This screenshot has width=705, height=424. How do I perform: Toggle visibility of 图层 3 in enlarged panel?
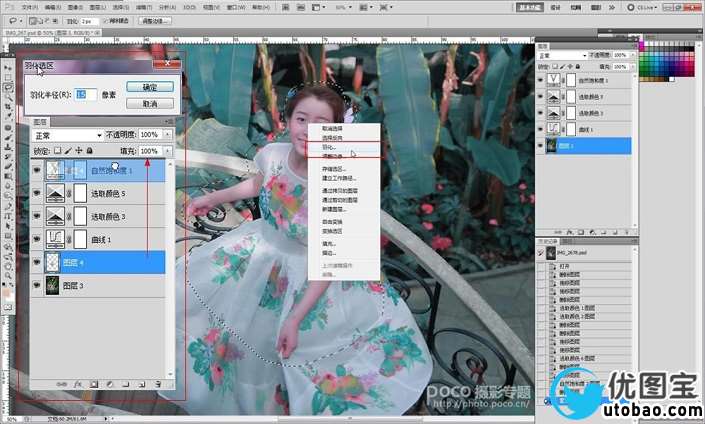coord(37,286)
